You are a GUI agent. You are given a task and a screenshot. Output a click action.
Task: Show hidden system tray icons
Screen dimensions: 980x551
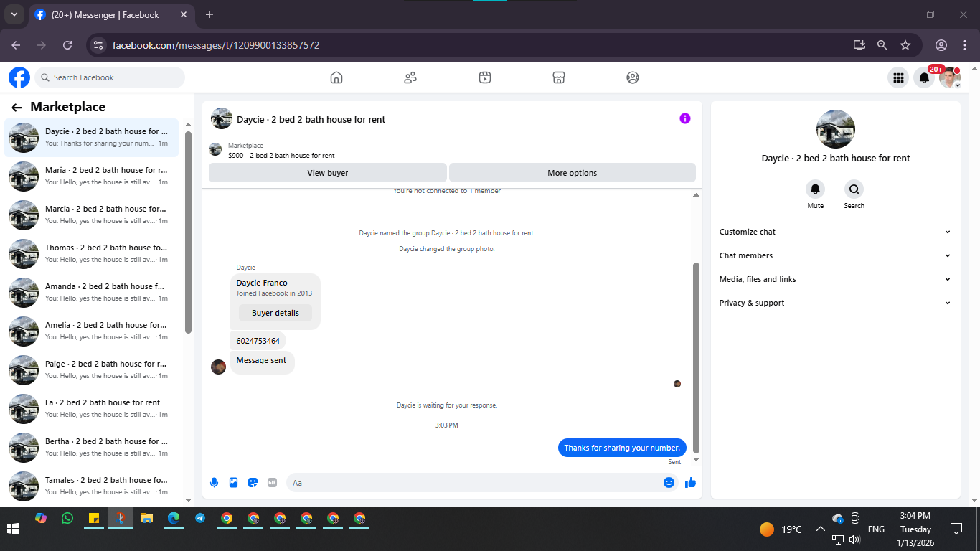coord(820,529)
